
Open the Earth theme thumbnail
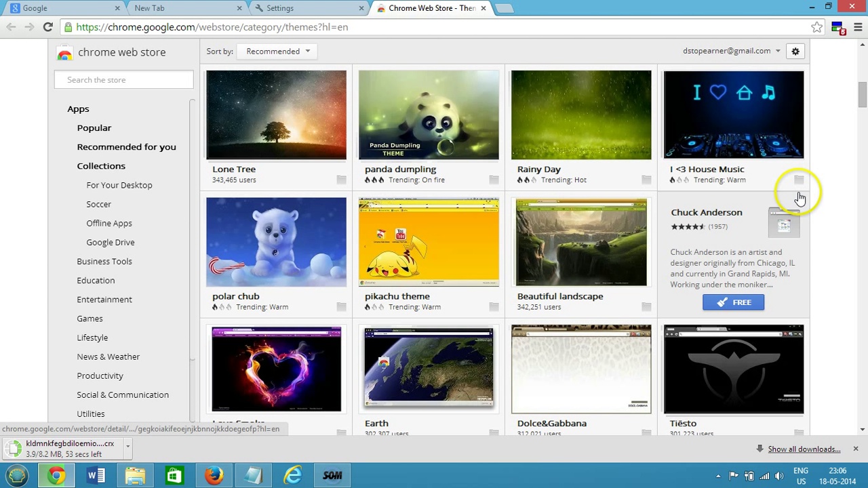(x=429, y=369)
